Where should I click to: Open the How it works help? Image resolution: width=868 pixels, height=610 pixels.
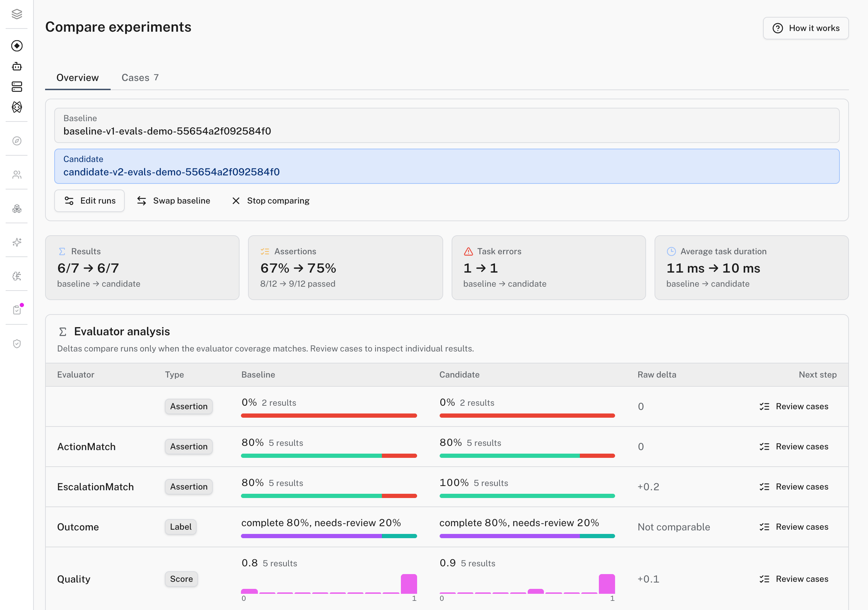806,28
